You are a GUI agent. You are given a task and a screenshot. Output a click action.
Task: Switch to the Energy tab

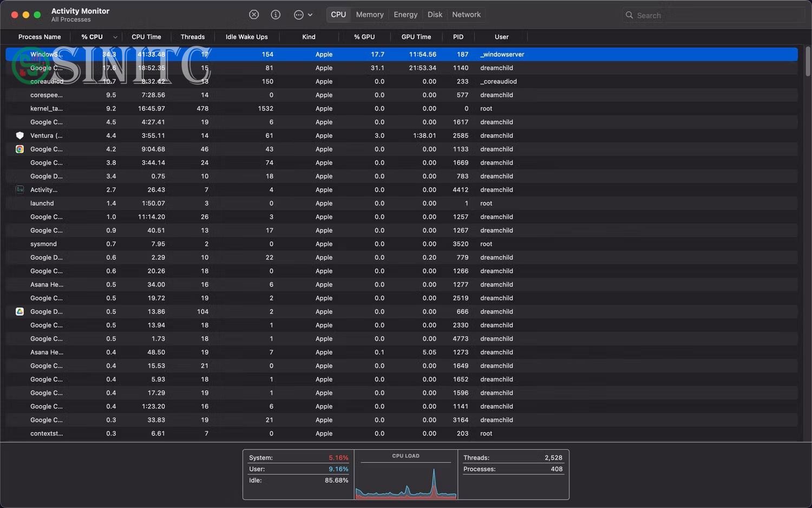[405, 15]
